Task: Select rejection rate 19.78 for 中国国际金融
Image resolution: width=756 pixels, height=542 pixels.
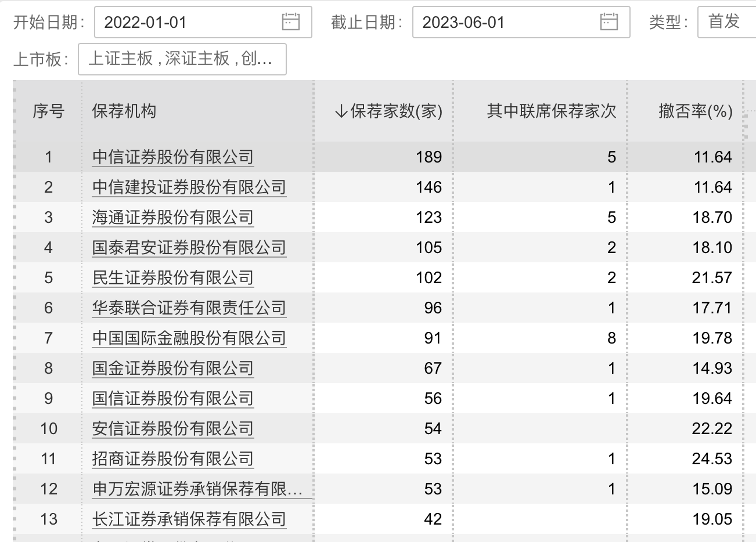Action: tap(712, 338)
